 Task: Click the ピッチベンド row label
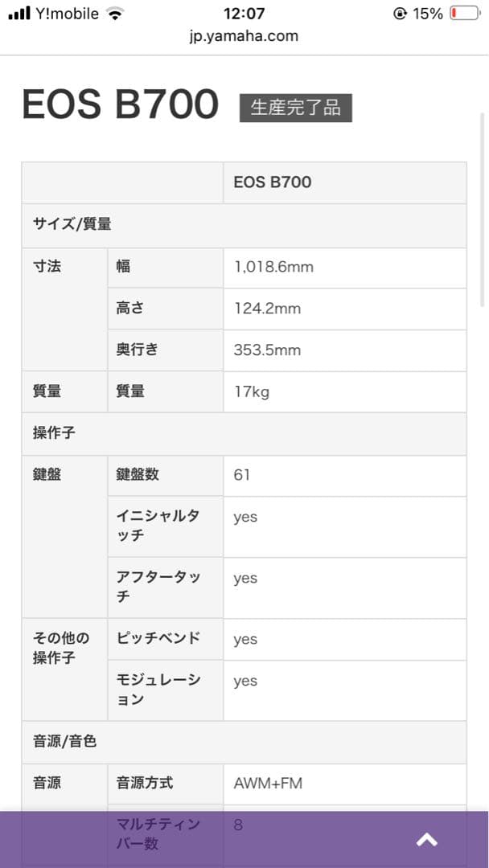(x=158, y=638)
